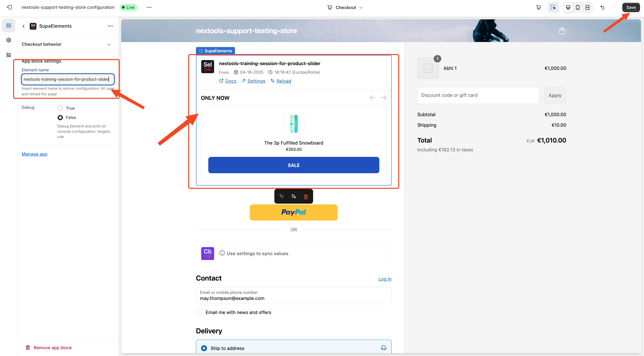Viewport: 644px width, 356px height.
Task: Click the store name in header banner
Action: 246,31
